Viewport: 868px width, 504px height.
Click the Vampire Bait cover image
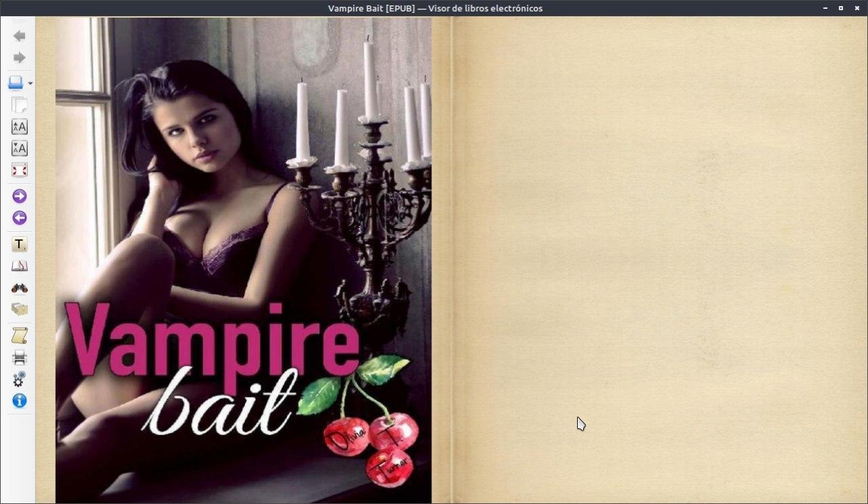pos(243,260)
